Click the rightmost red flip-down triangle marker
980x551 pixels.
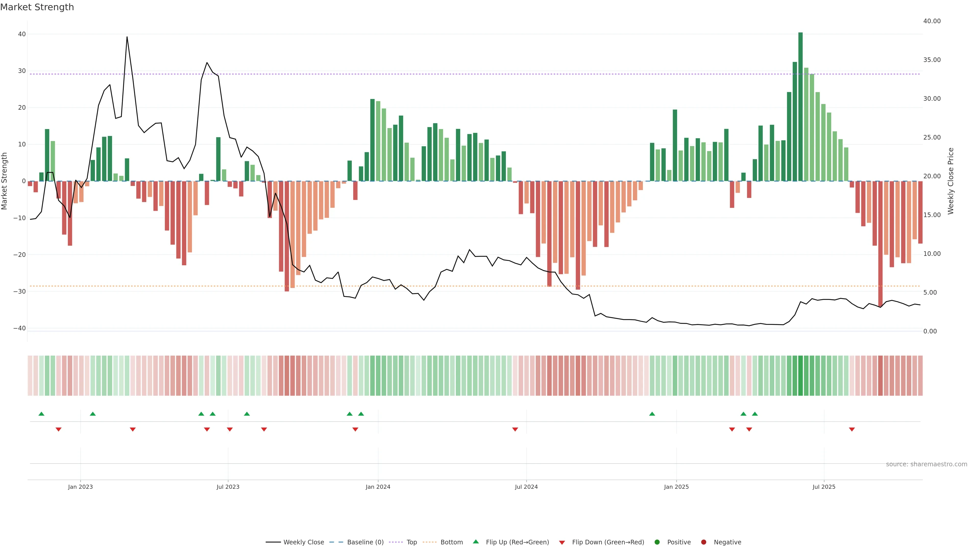click(852, 429)
